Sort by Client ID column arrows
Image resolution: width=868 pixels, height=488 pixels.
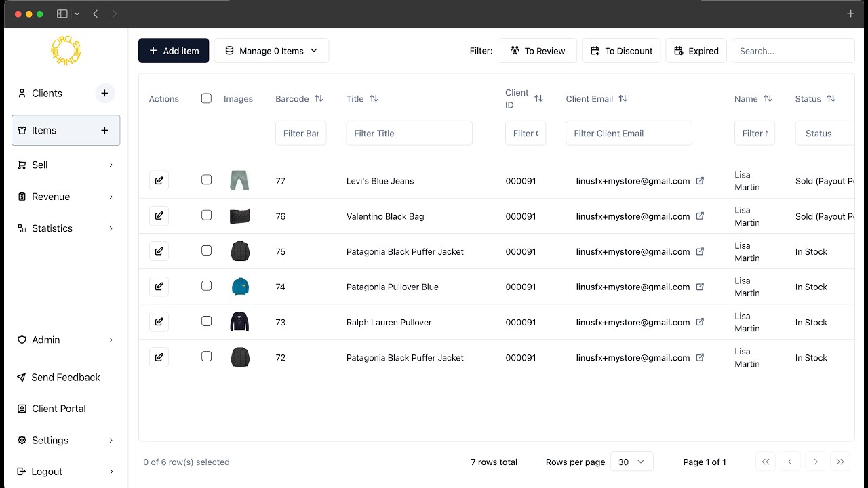click(538, 98)
